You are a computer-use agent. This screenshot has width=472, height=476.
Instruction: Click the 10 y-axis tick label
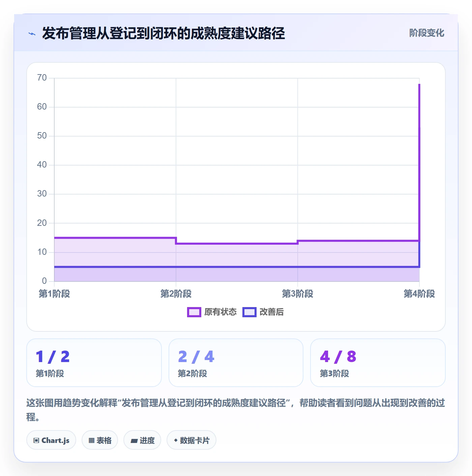click(x=42, y=252)
